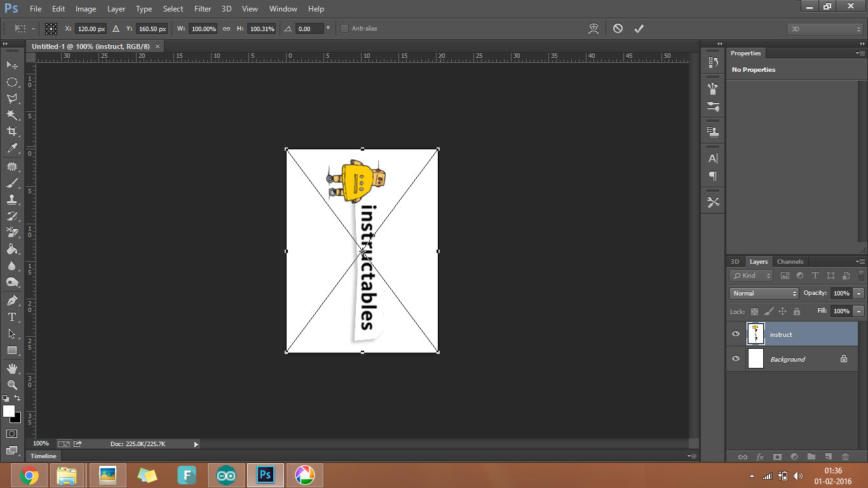Viewport: 868px width, 488px height.
Task: Open the status bar info arrow
Action: tap(196, 444)
